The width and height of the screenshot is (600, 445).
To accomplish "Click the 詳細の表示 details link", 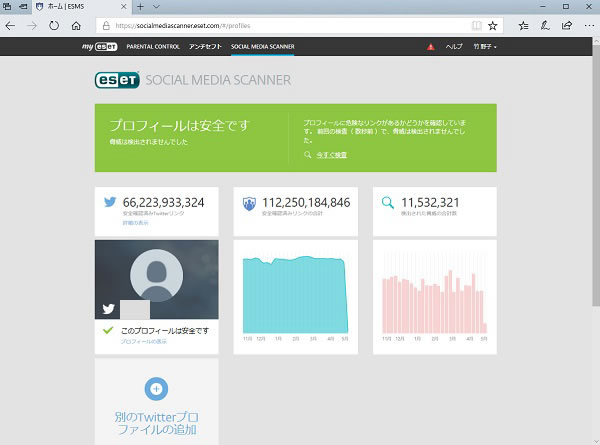I will coord(135,223).
